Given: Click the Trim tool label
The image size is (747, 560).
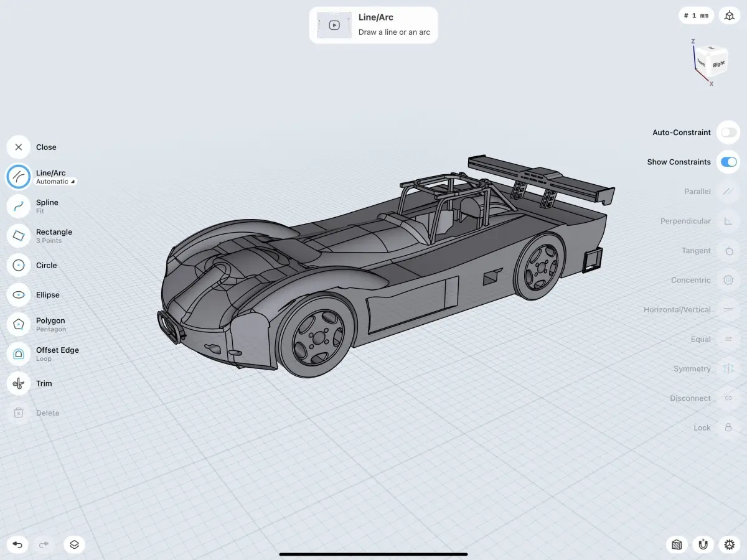Looking at the screenshot, I should pyautogui.click(x=44, y=383).
